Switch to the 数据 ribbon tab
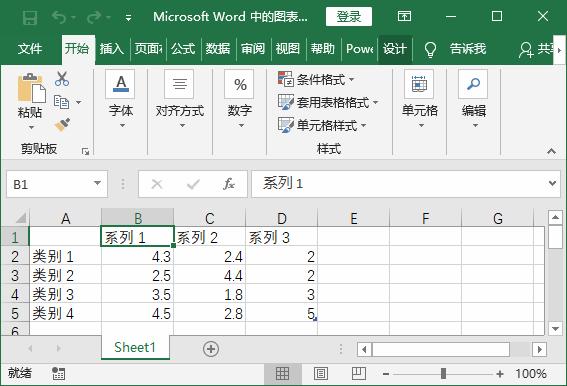The image size is (567, 386). (x=218, y=48)
